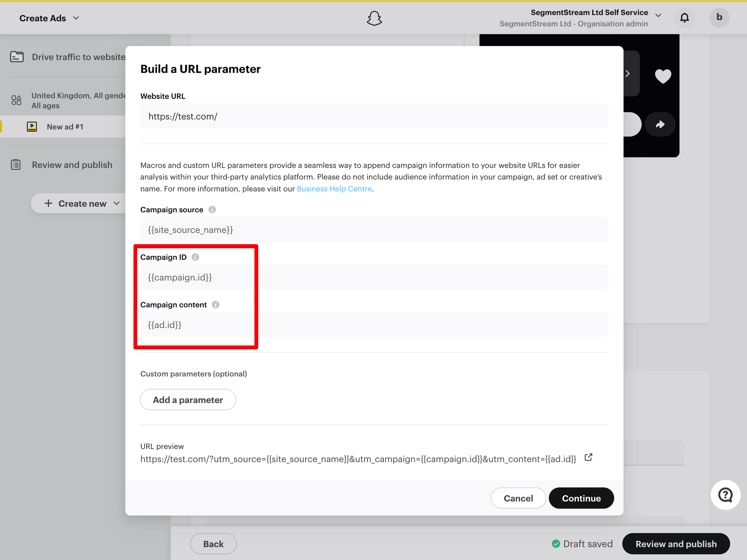The height and width of the screenshot is (560, 747).
Task: Click Continue in the URL dialog
Action: click(x=581, y=498)
